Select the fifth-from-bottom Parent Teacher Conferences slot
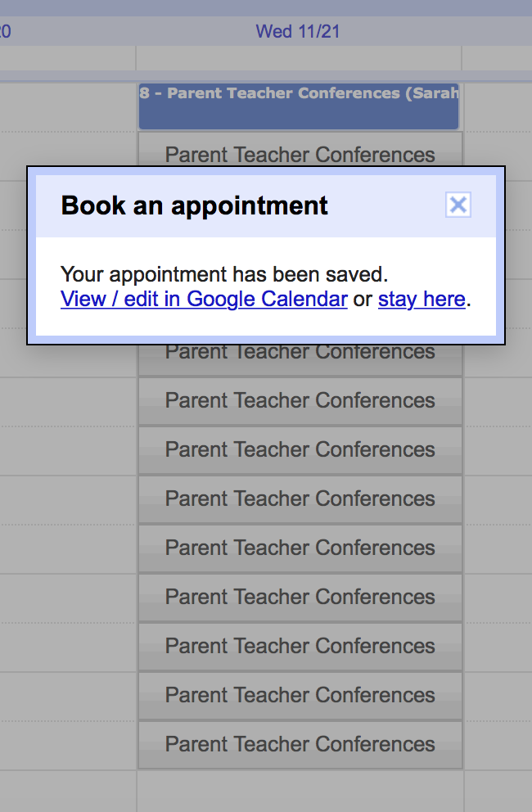The width and height of the screenshot is (532, 812). [300, 548]
